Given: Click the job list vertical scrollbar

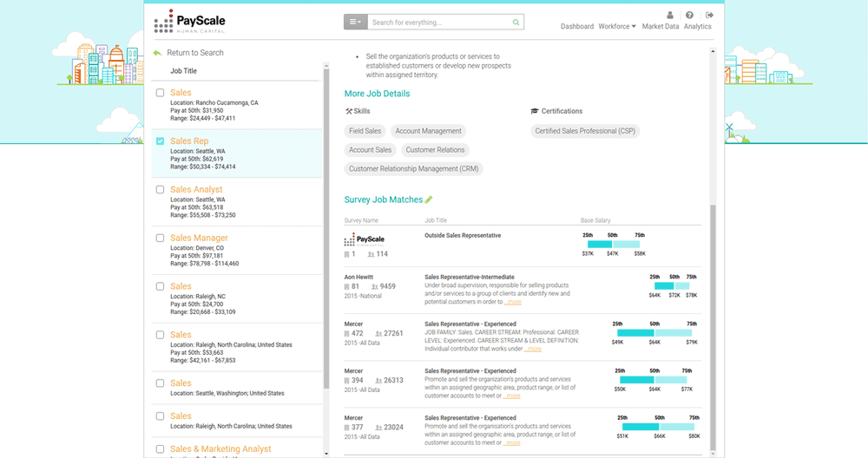Looking at the screenshot, I should (326, 228).
